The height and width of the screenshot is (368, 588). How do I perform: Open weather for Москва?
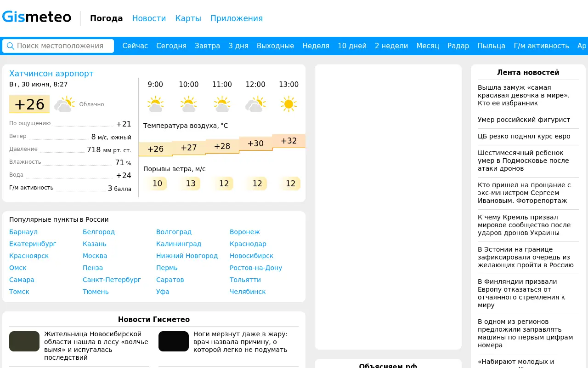pyautogui.click(x=95, y=256)
